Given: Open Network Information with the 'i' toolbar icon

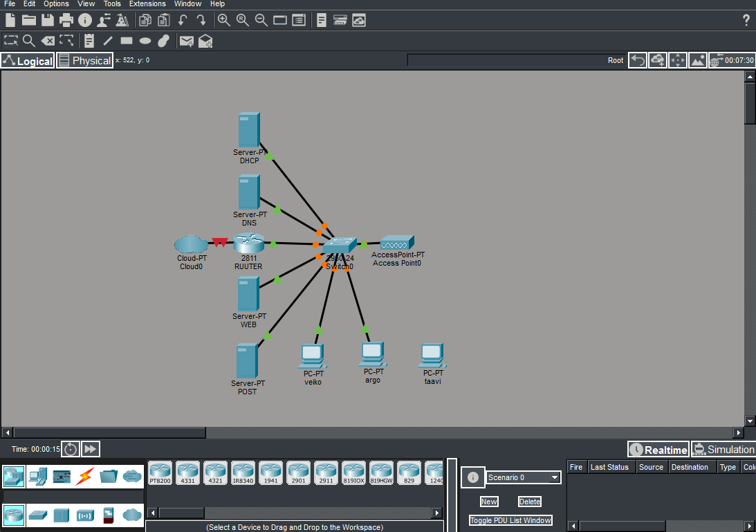Looking at the screenshot, I should (x=85, y=20).
